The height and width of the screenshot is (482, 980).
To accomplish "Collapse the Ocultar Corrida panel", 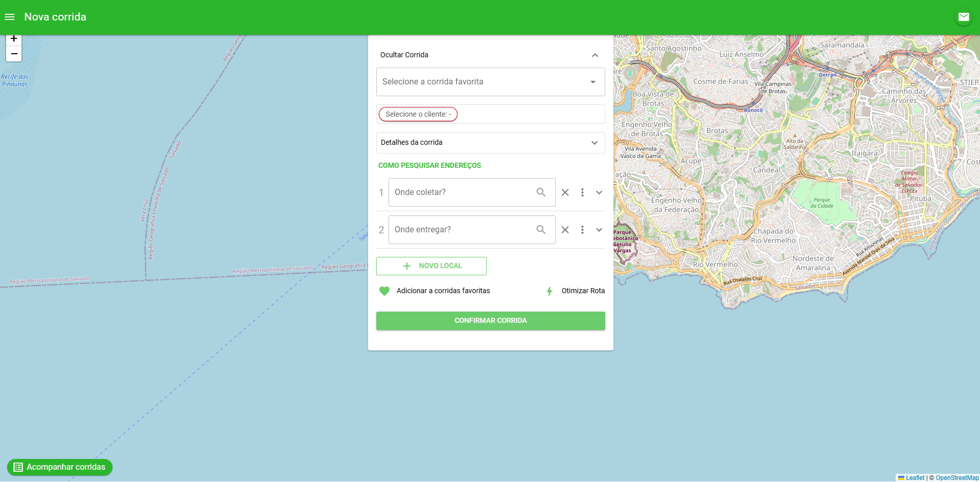I will click(x=595, y=55).
